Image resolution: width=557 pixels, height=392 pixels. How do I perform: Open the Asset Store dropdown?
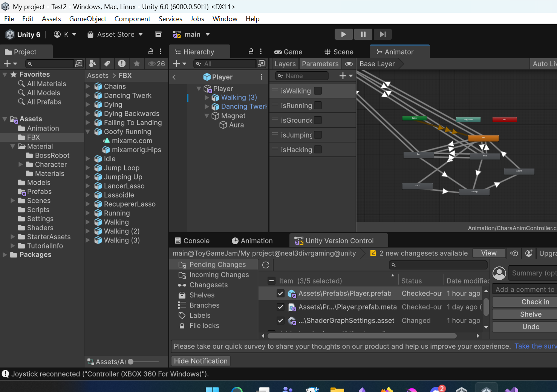(115, 34)
